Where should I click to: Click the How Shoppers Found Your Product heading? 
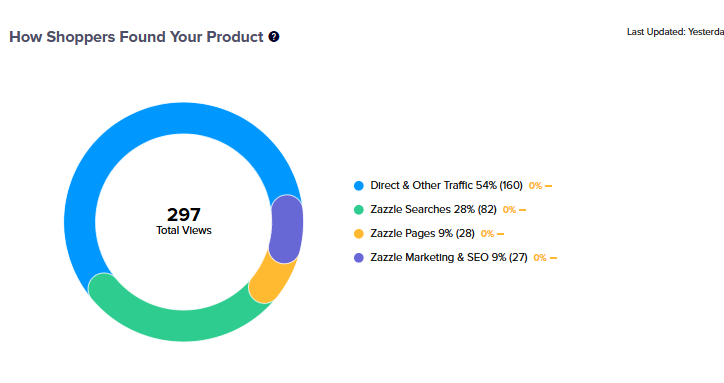136,36
